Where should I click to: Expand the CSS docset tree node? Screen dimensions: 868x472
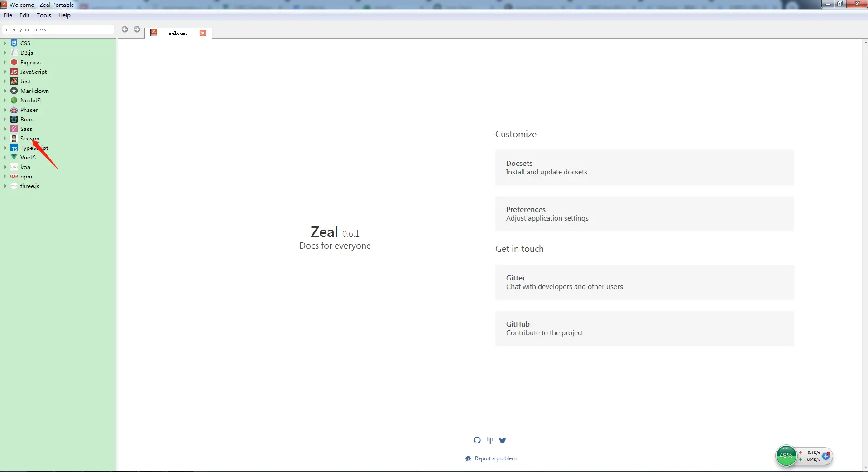pos(5,43)
